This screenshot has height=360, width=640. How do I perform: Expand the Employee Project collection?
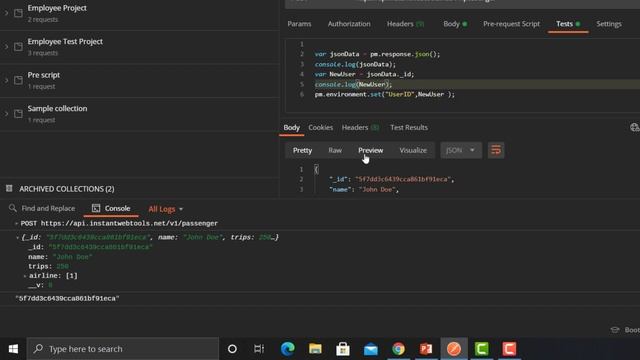pyautogui.click(x=6, y=13)
